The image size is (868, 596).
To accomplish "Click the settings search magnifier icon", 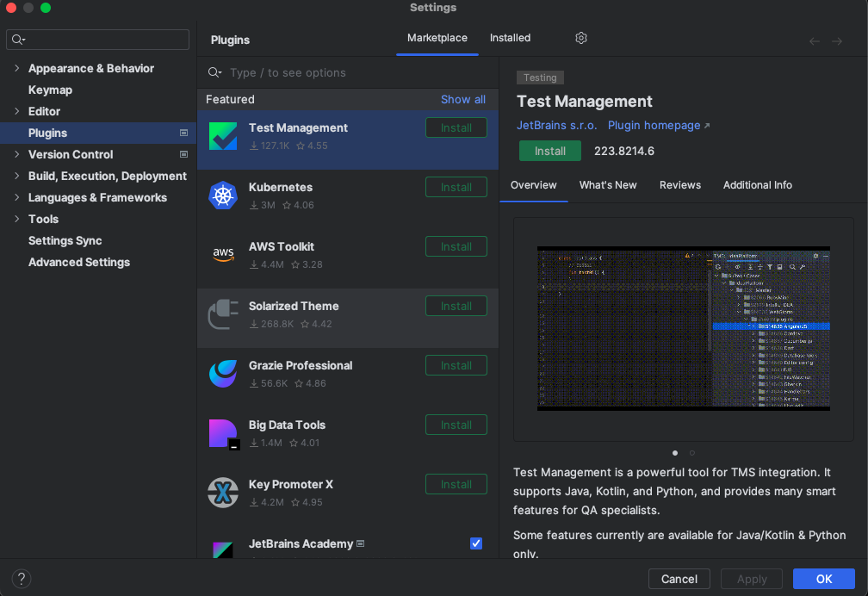I will coord(18,40).
